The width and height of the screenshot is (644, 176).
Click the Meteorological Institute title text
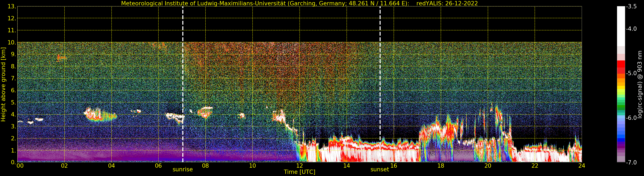point(265,3)
